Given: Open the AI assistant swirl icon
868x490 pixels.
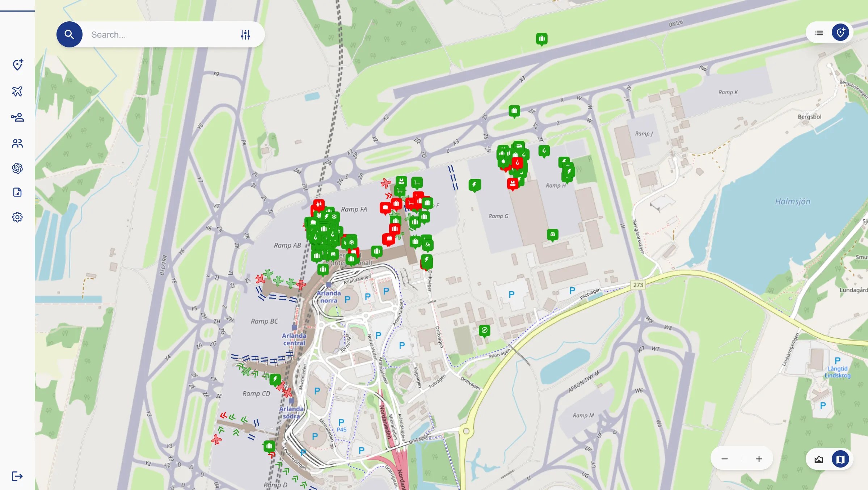Looking at the screenshot, I should (x=17, y=168).
